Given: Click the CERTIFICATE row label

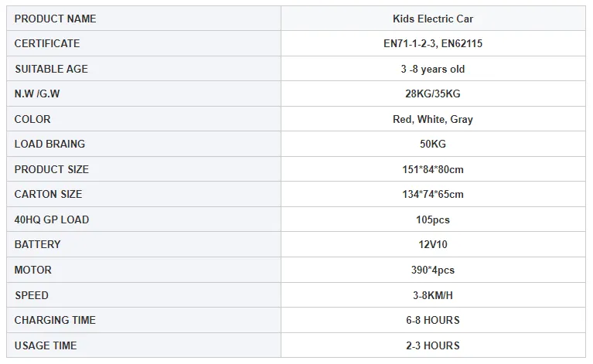Looking at the screenshot, I should tap(47, 44).
